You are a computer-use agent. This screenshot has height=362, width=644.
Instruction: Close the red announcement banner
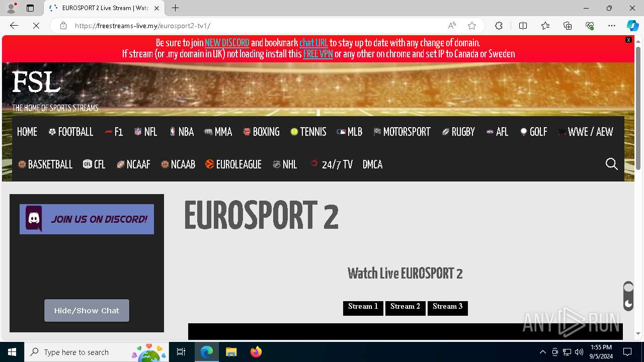click(x=628, y=40)
